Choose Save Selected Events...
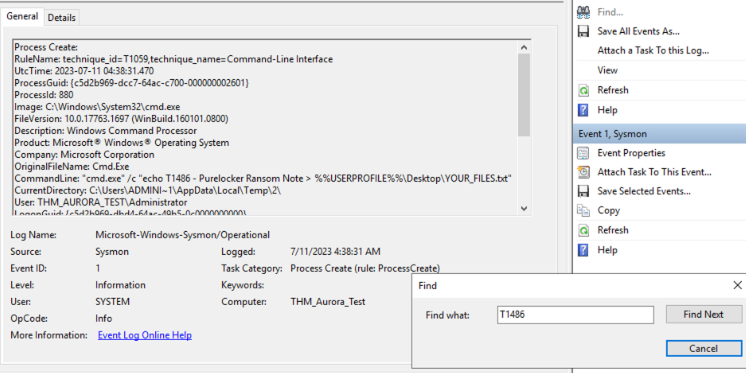This screenshot has height=373, width=746. pyautogui.click(x=644, y=191)
